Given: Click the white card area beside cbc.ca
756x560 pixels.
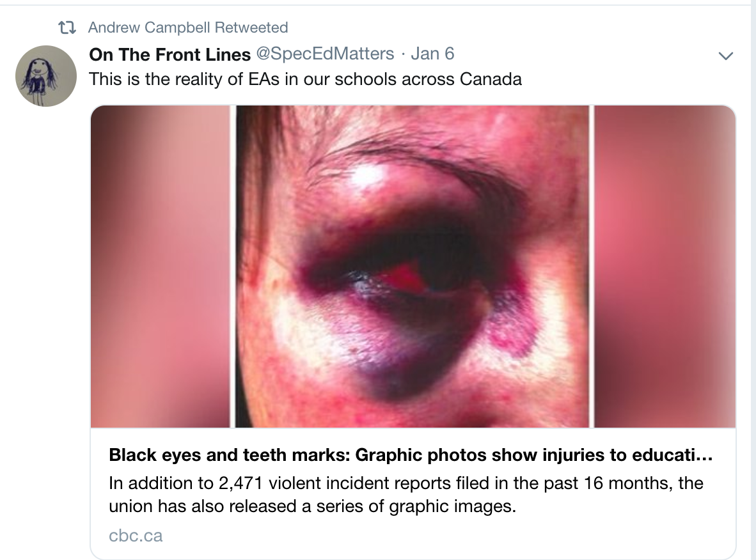Looking at the screenshot, I should [x=448, y=536].
